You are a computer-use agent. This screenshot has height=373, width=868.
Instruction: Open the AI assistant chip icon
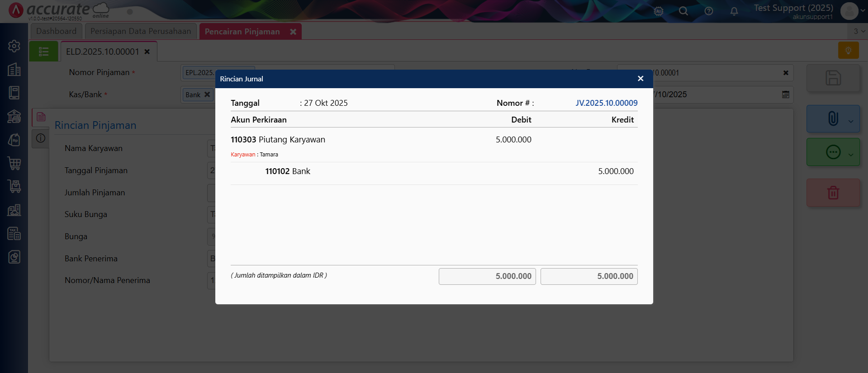tap(658, 11)
